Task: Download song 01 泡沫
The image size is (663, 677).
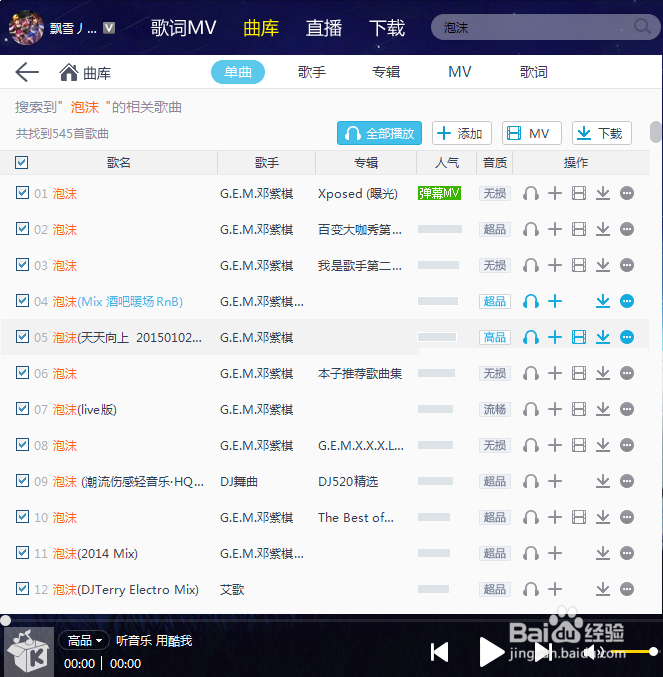Action: (603, 193)
